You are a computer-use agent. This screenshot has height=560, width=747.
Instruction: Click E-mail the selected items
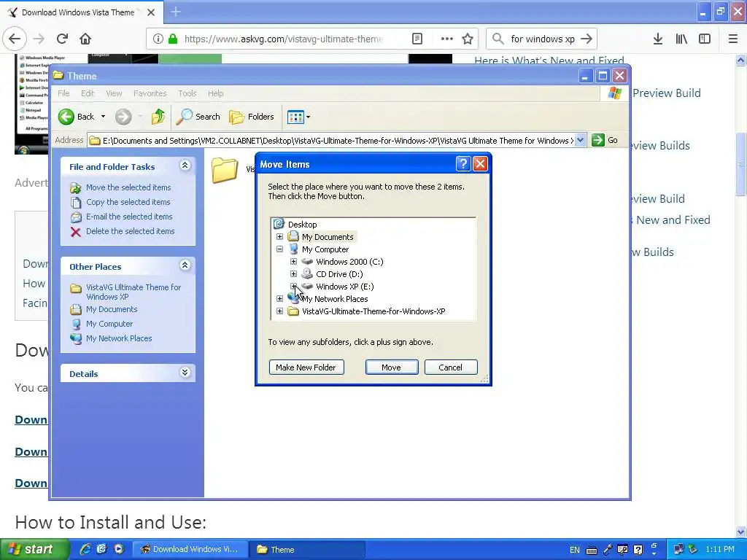click(129, 217)
